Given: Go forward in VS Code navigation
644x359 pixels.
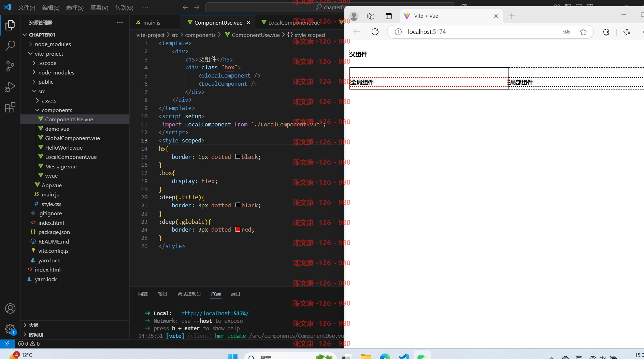Looking at the screenshot, I should click(x=197, y=7).
